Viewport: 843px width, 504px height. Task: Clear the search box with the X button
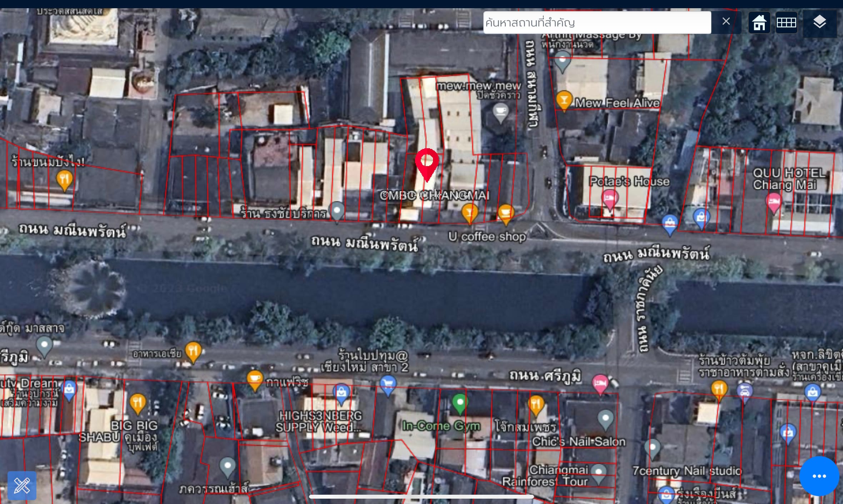tap(726, 21)
